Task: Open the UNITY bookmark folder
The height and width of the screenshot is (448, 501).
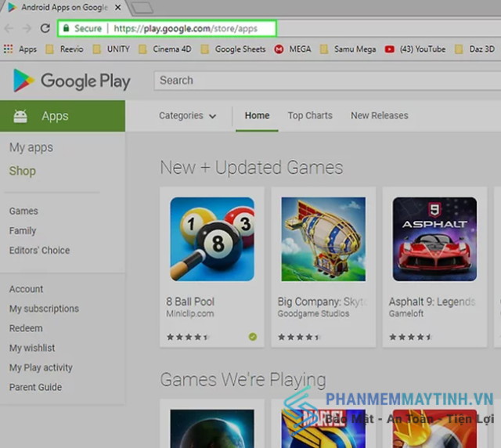Action: pos(111,49)
